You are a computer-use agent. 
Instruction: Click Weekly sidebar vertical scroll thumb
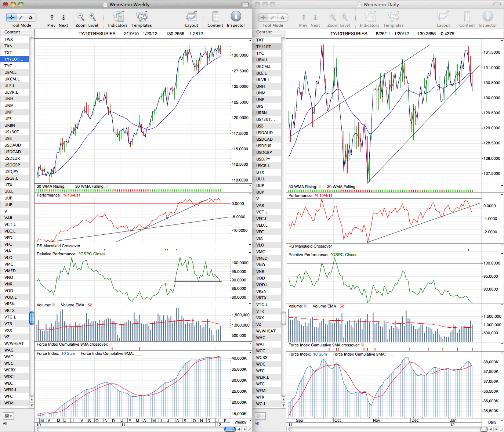pos(32,318)
